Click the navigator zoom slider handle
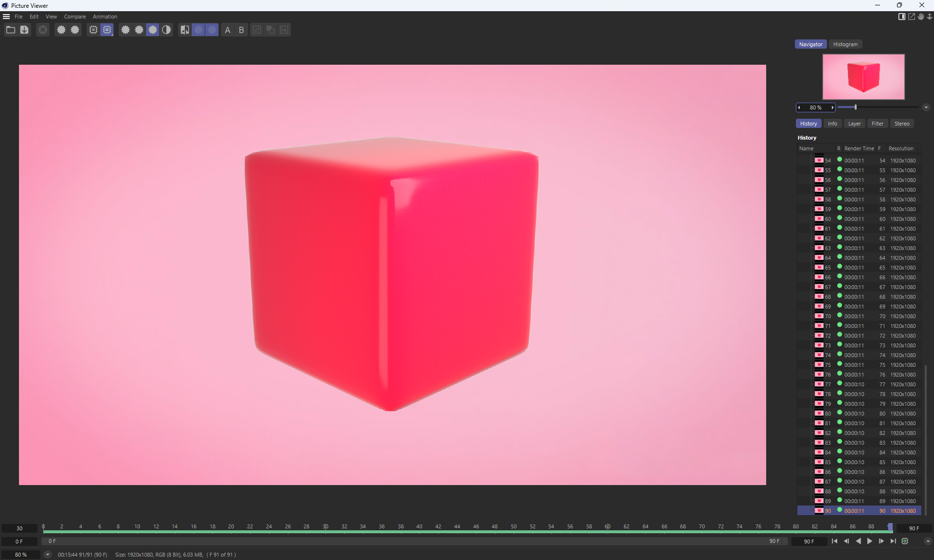This screenshot has width=934, height=560. click(856, 108)
